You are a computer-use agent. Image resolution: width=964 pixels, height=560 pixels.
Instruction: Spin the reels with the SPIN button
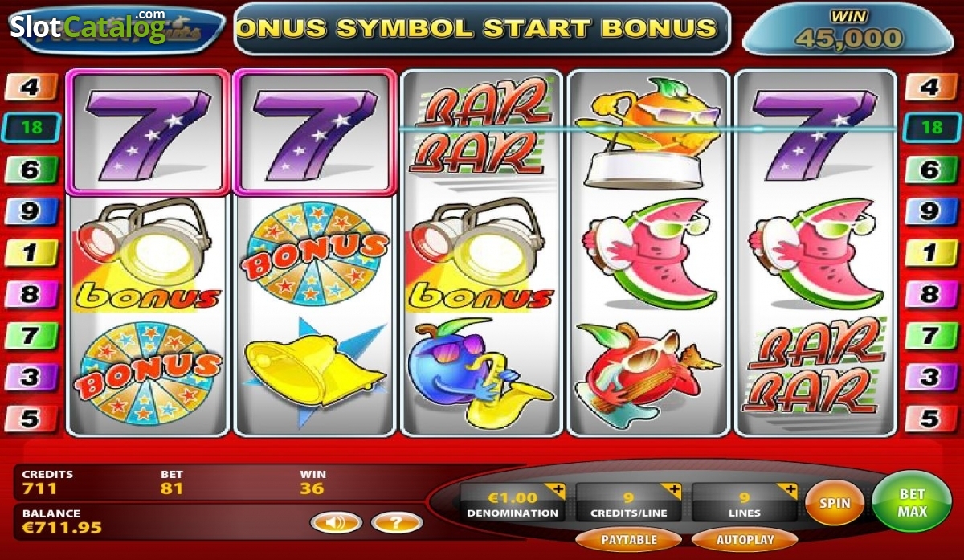click(x=835, y=503)
